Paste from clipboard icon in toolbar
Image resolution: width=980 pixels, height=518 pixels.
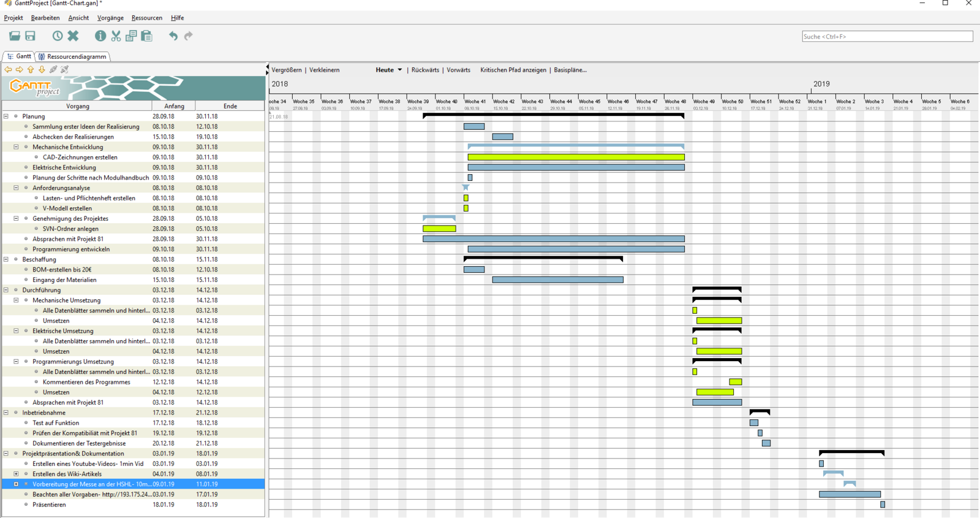[x=147, y=36]
